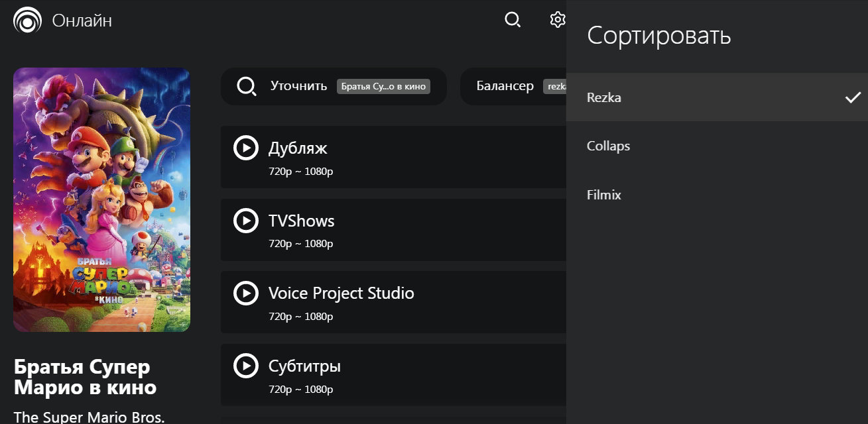Open settings via the gear icon
Screen dimensions: 868x424
pyautogui.click(x=557, y=20)
